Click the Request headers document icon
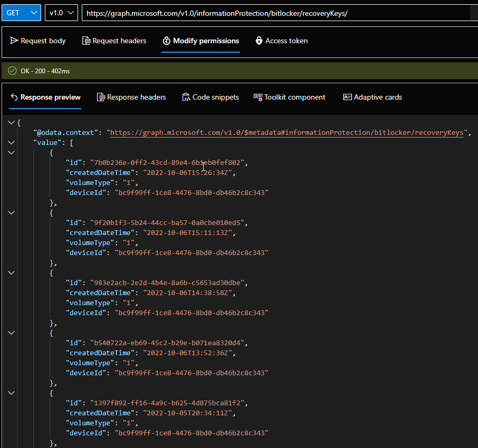478x448 pixels. tap(86, 41)
